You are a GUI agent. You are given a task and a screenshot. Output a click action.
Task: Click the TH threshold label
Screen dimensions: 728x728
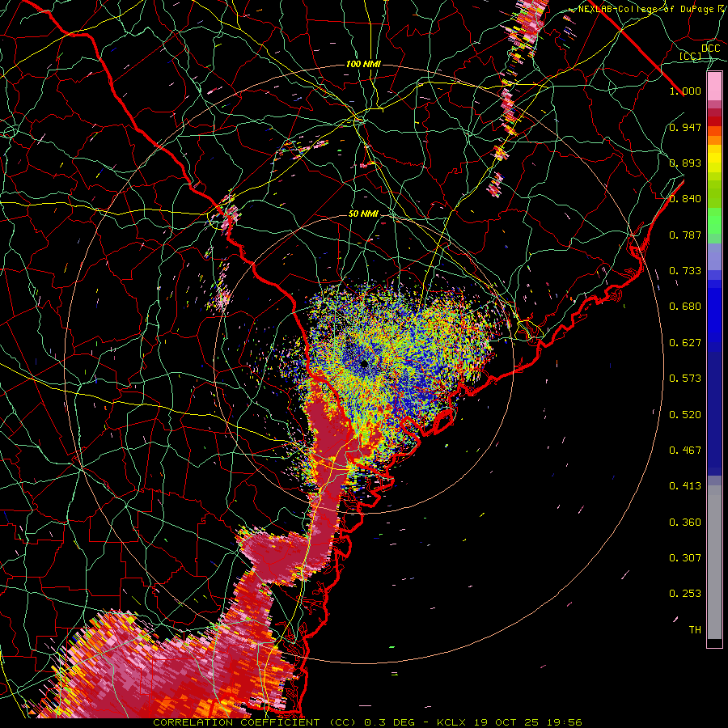tap(695, 630)
